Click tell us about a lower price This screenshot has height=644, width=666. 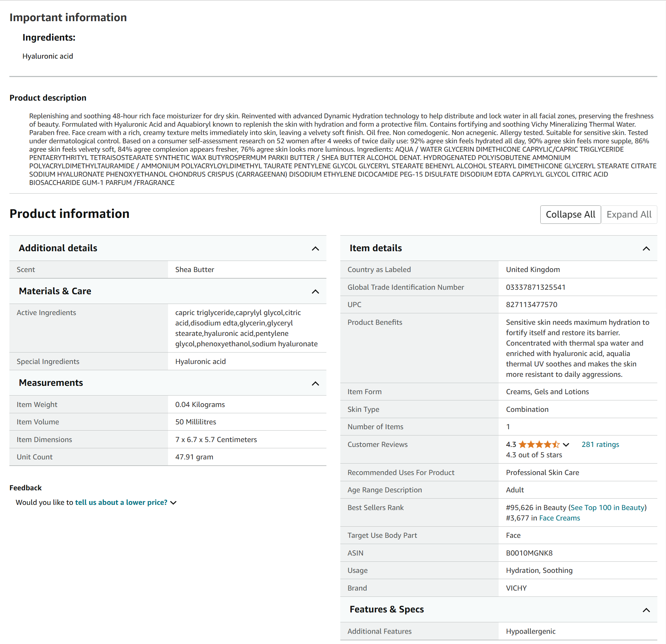121,502
